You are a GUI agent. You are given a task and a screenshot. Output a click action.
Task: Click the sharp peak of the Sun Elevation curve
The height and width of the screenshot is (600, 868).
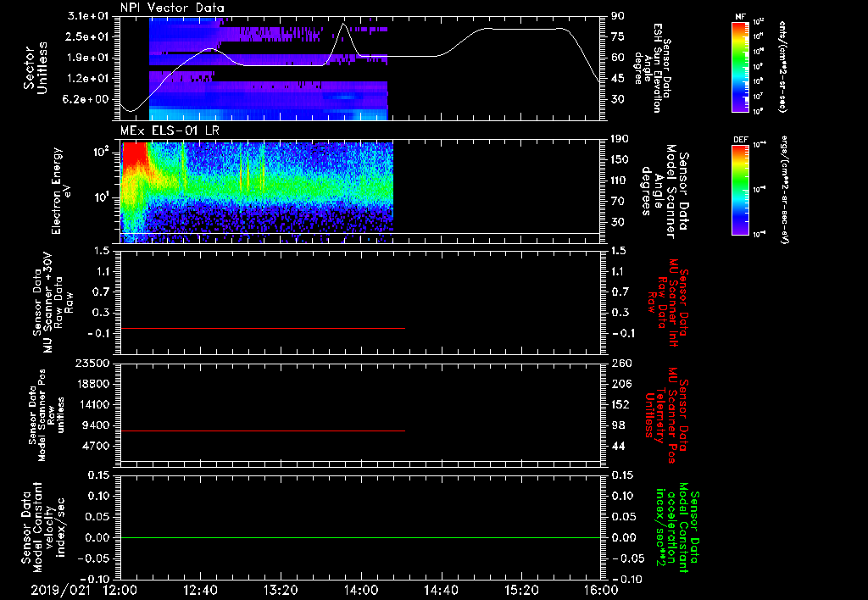coord(343,24)
